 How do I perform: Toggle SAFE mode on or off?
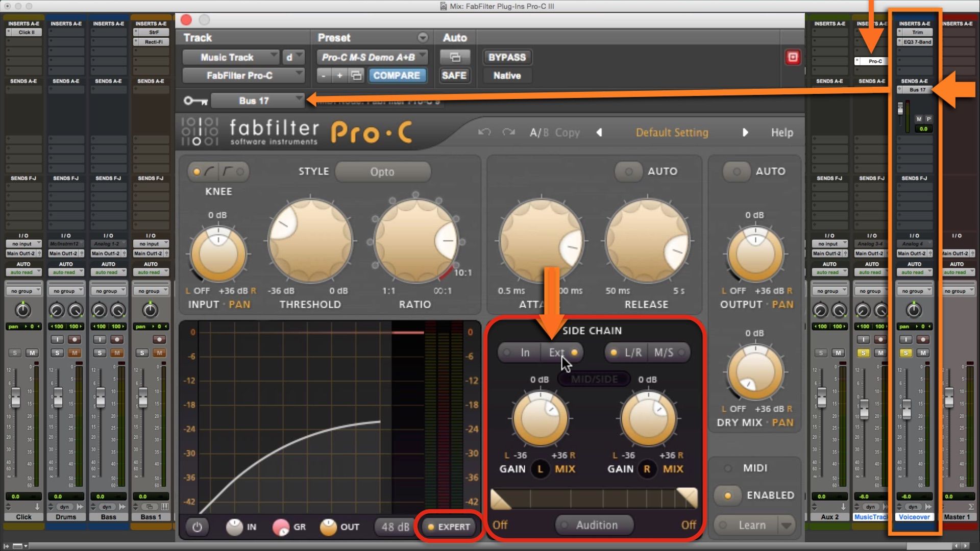point(454,76)
